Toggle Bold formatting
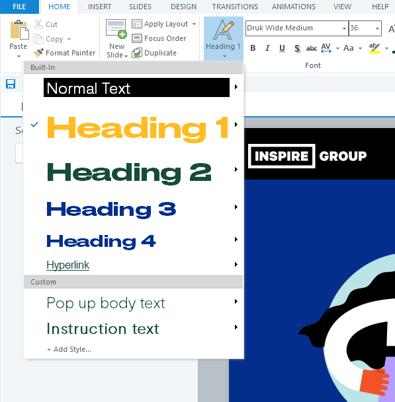The width and height of the screenshot is (395, 402). [x=253, y=48]
